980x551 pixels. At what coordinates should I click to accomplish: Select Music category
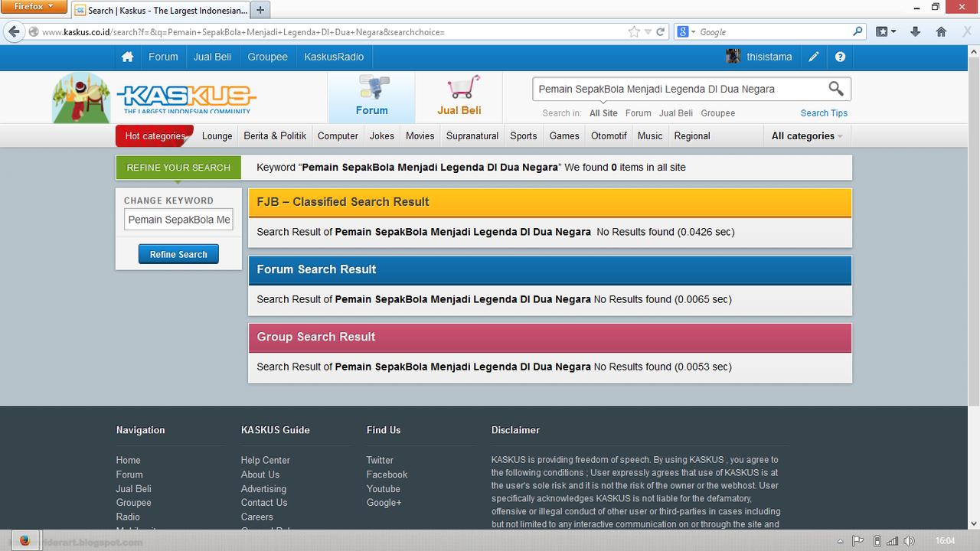[x=650, y=135]
